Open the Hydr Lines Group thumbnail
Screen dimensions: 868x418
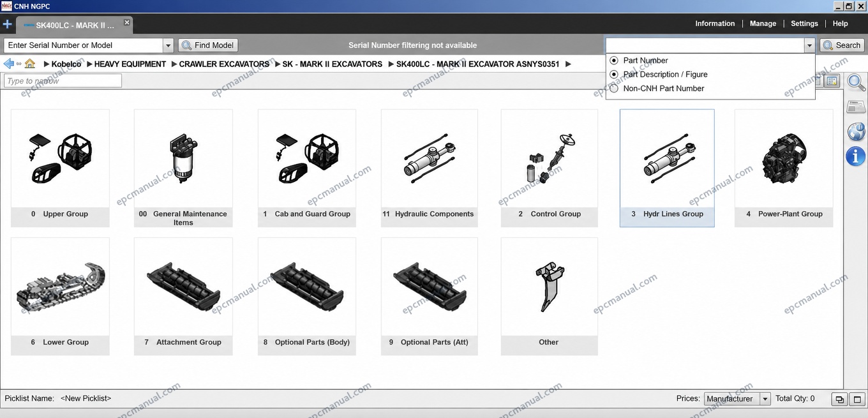coord(667,168)
